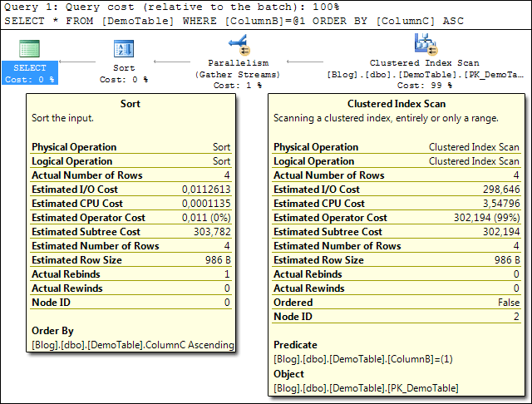Image resolution: width=532 pixels, height=404 pixels.
Task: Click the Sort Cost: 0 % plan label
Action: pyautogui.click(x=124, y=73)
